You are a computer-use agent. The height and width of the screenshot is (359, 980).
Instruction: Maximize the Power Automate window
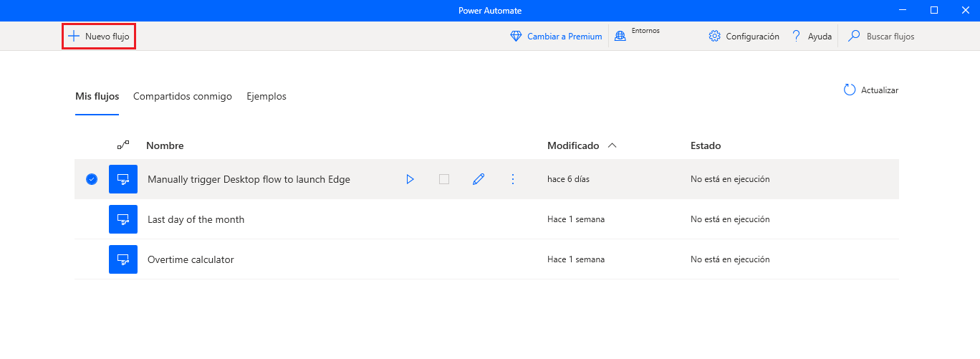coord(934,10)
